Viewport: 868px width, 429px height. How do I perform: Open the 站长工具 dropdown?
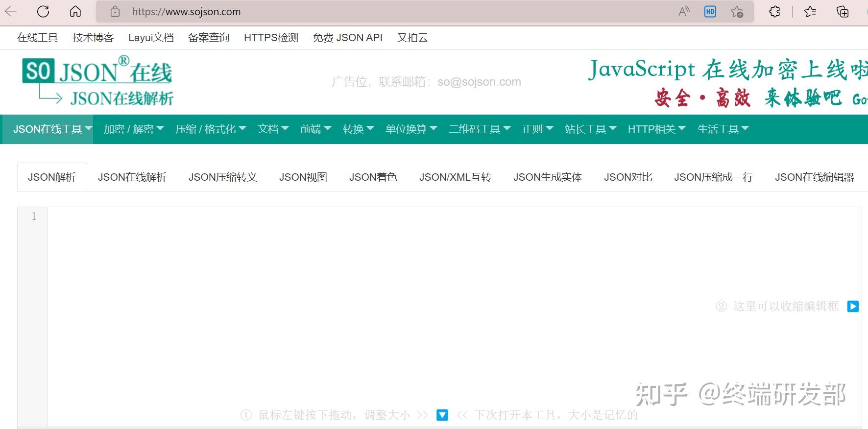click(x=591, y=129)
